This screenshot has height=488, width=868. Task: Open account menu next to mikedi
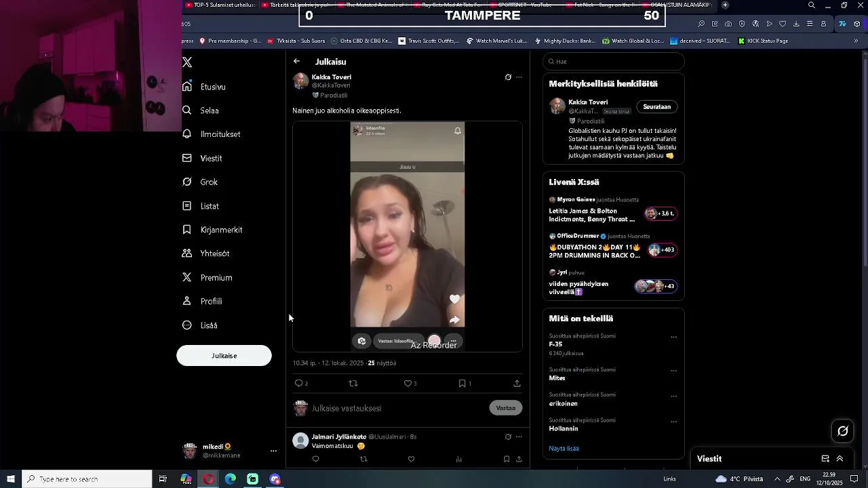(273, 451)
